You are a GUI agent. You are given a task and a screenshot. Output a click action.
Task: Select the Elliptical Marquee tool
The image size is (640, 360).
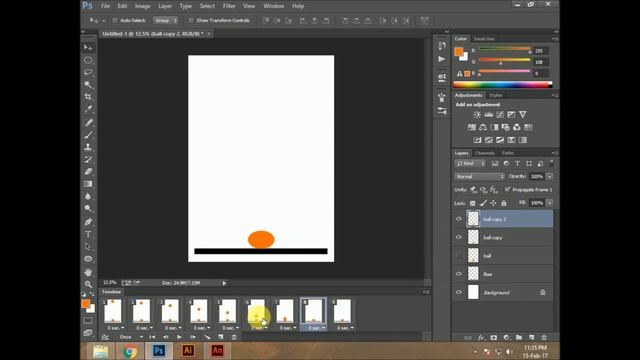[88, 60]
